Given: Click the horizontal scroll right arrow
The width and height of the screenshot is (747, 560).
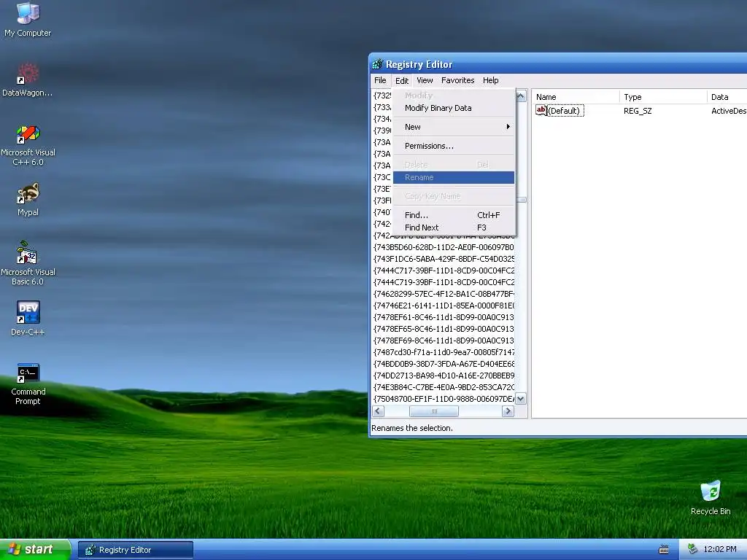Looking at the screenshot, I should click(508, 411).
